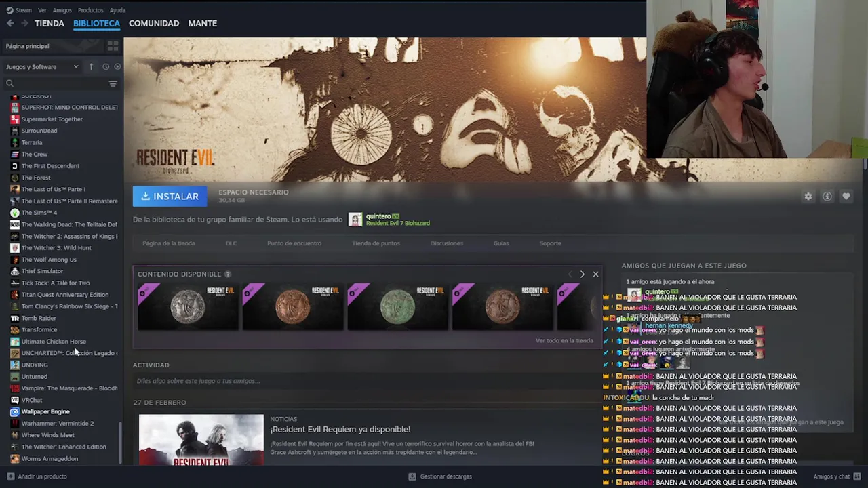Click the Gestionar descargas download icon
Screen dimensions: 868x488
point(412,476)
